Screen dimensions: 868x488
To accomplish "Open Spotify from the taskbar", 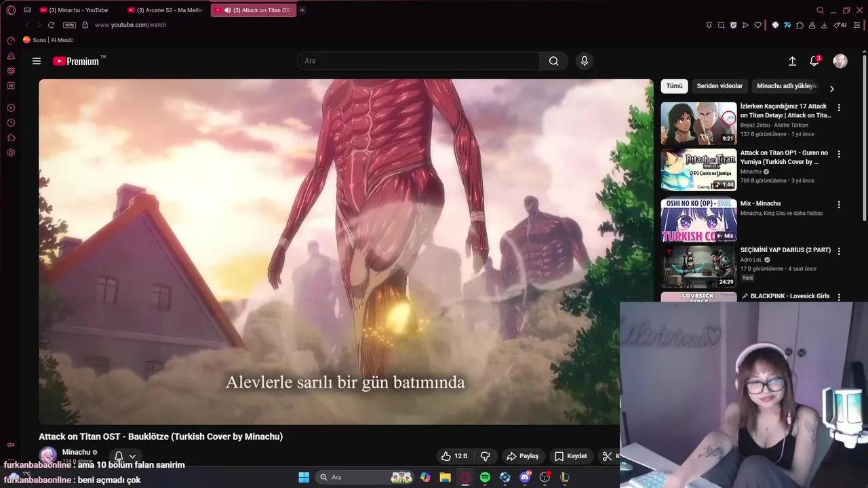I will click(x=485, y=477).
